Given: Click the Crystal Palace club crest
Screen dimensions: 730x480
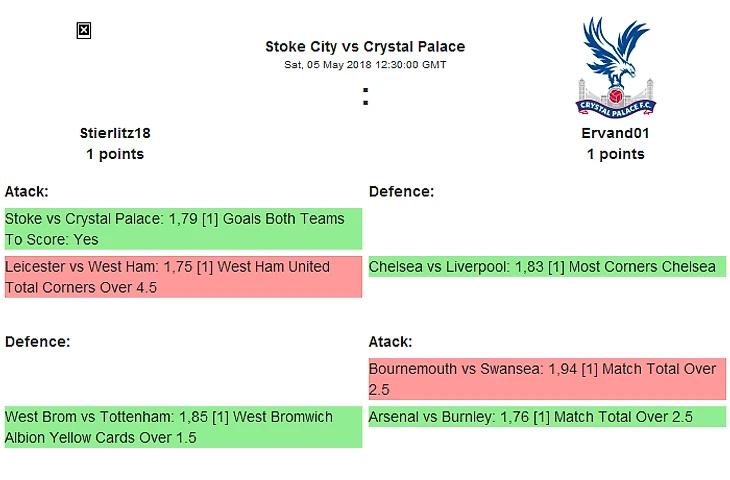Looking at the screenshot, I should pyautogui.click(x=615, y=66).
